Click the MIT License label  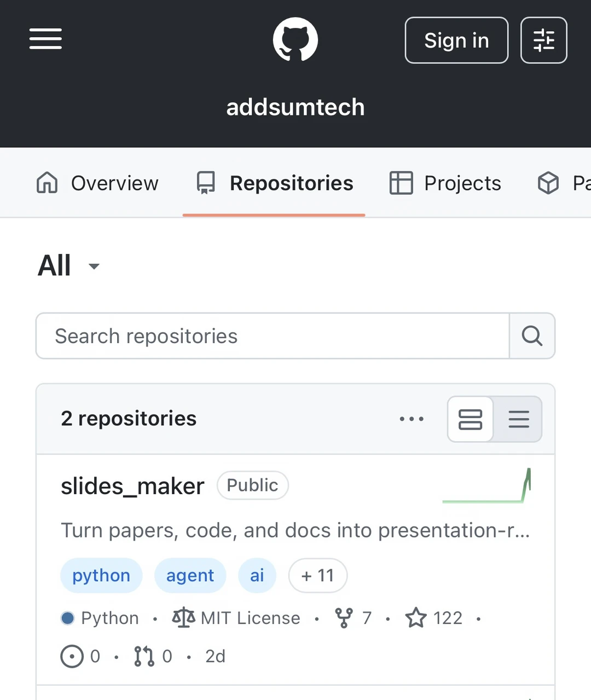tap(236, 618)
